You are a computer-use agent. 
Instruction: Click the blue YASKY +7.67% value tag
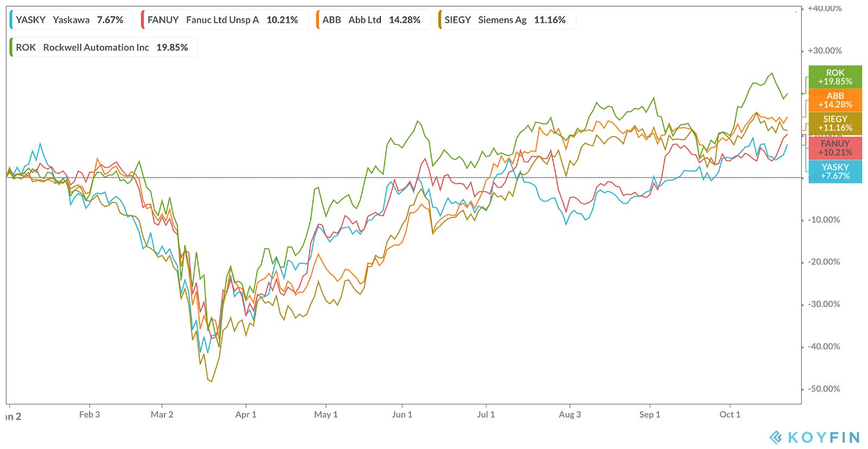pyautogui.click(x=835, y=172)
